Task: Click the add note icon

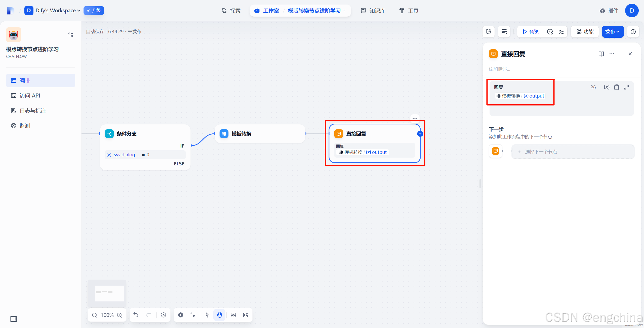Action: tap(193, 315)
